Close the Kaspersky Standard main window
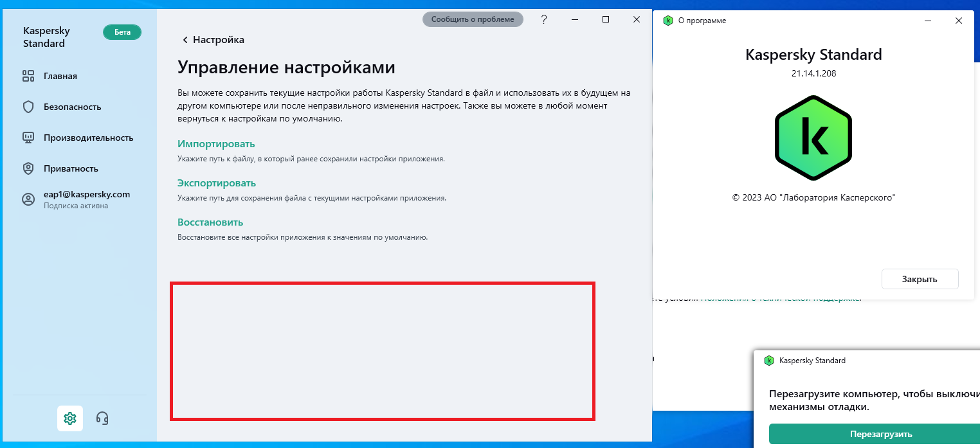Screen dimensions: 980x448 637,19
